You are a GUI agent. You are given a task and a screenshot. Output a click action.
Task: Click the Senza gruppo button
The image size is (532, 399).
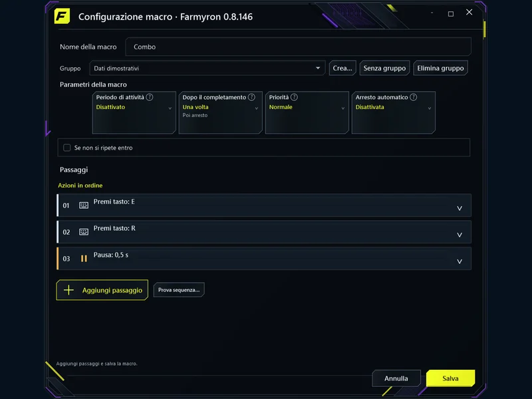(x=384, y=68)
